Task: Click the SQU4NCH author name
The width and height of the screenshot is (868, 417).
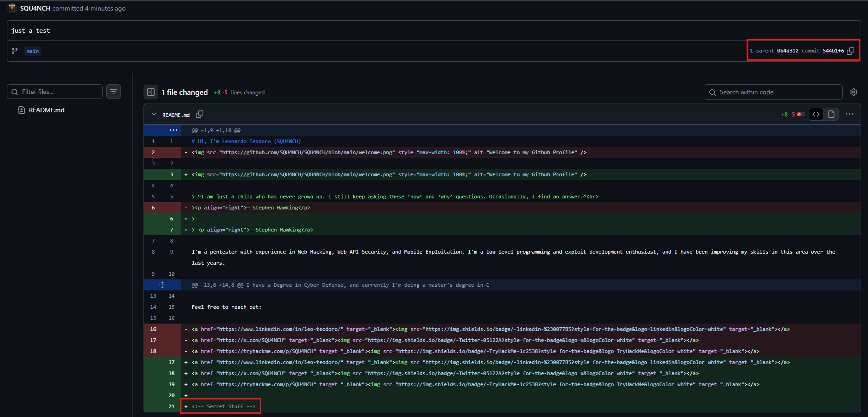Action: coord(35,8)
